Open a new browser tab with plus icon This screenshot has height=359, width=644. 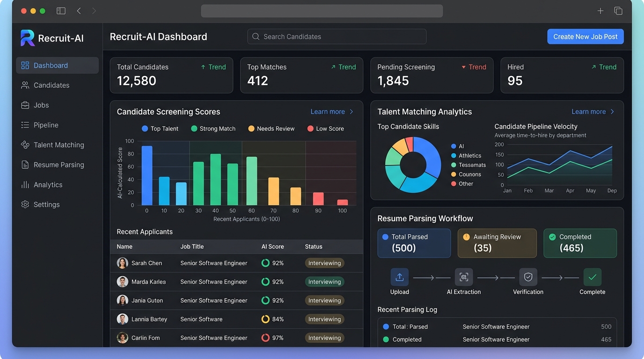(600, 11)
